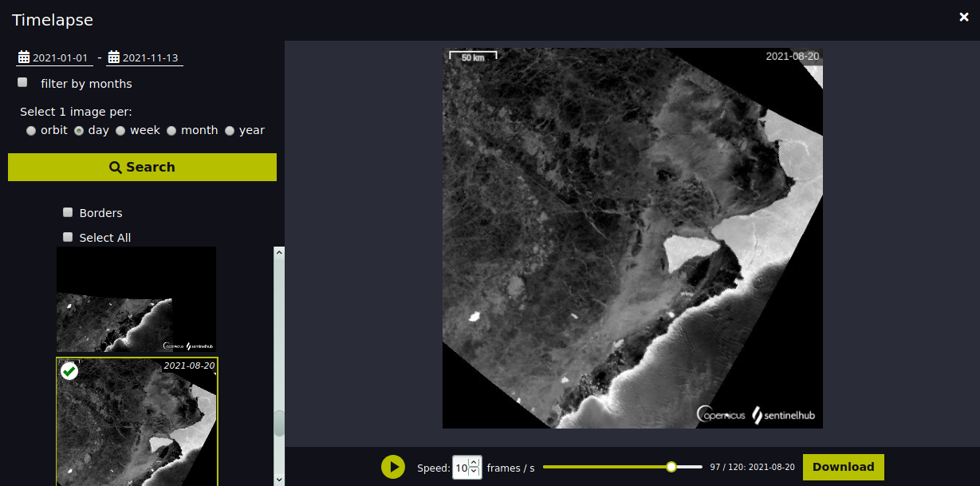The width and height of the screenshot is (980, 486).
Task: Deselect the checkmark on the 2021-08-20 thumbnail
Action: pos(69,370)
